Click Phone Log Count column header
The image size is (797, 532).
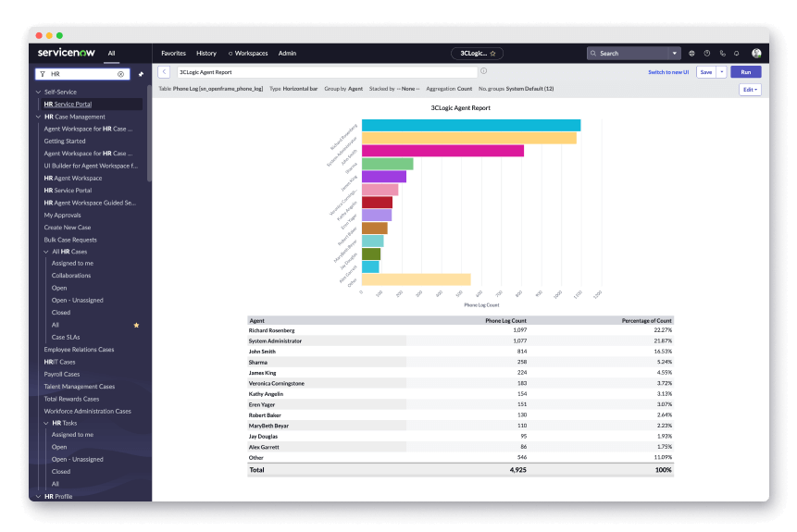[505, 321]
